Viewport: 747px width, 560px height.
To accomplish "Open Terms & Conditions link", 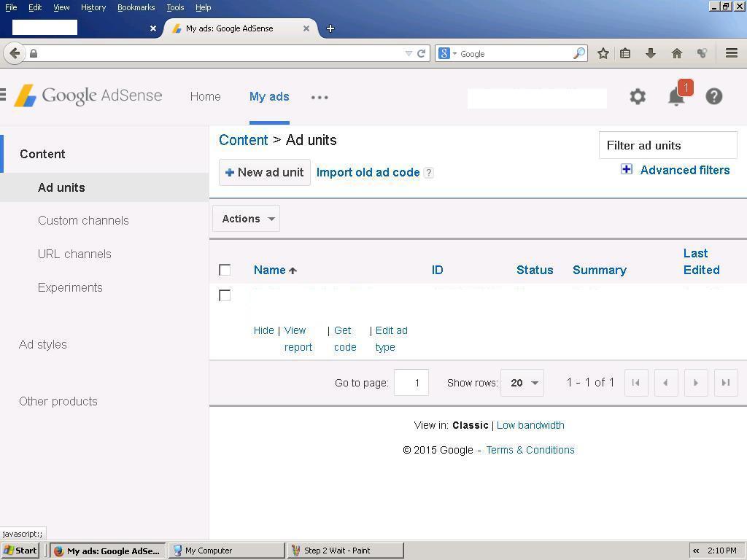I will point(530,450).
